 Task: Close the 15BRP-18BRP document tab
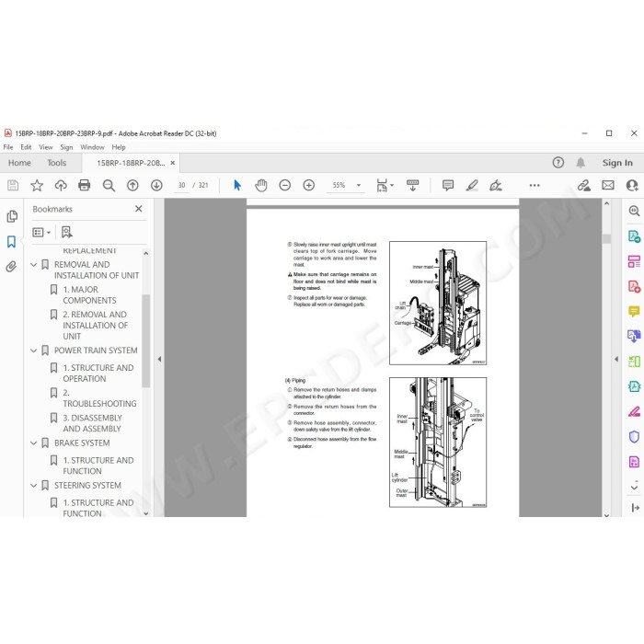coord(173,163)
